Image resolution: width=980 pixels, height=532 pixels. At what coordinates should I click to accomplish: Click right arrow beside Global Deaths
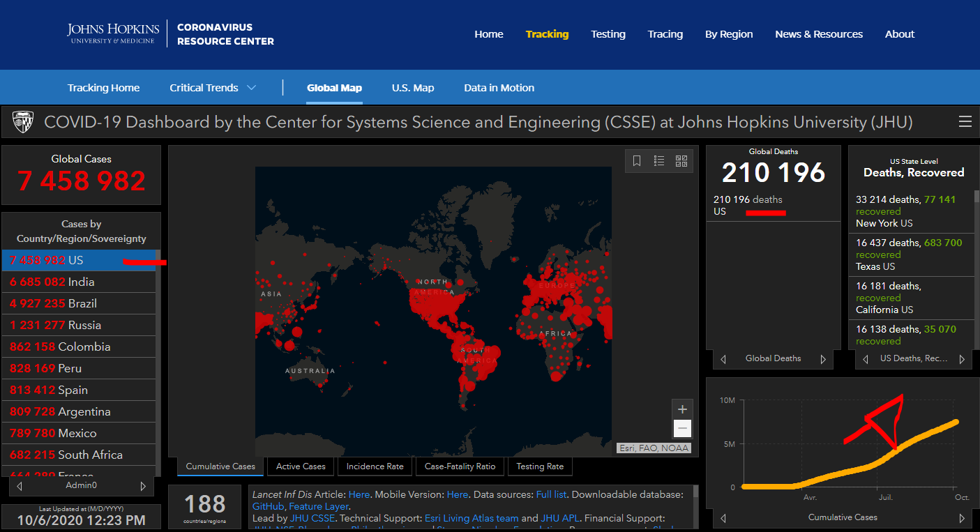coord(823,359)
